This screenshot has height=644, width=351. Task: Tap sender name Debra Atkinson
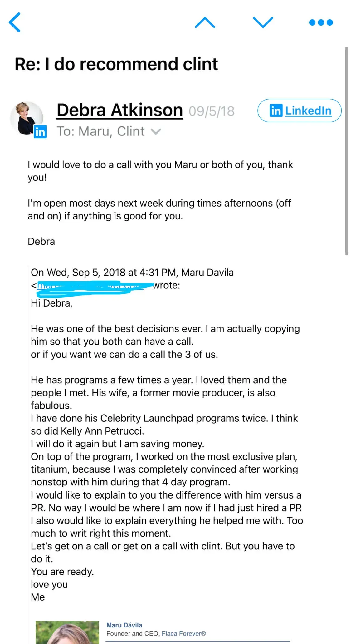(x=119, y=111)
